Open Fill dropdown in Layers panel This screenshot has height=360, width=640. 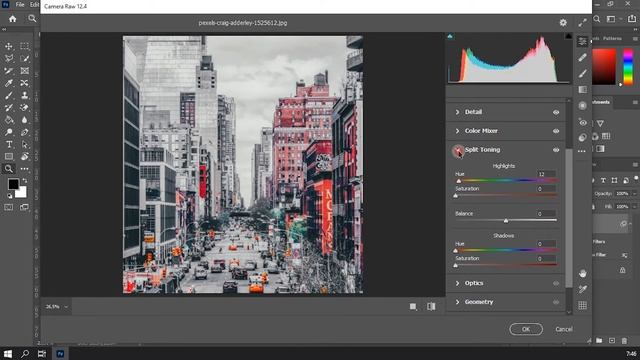(x=634, y=207)
